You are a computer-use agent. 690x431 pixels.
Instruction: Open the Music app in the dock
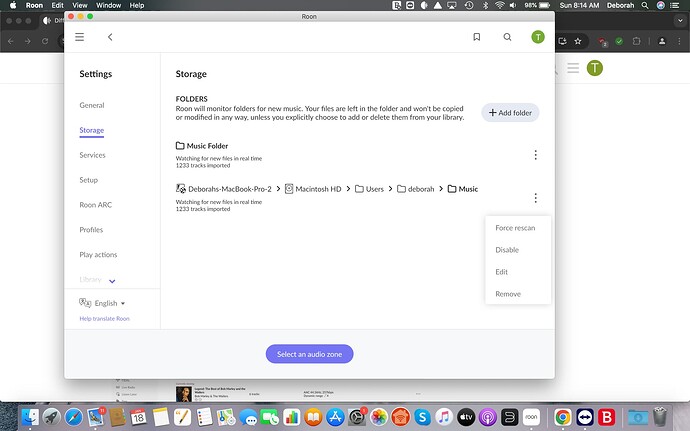tap(444, 417)
